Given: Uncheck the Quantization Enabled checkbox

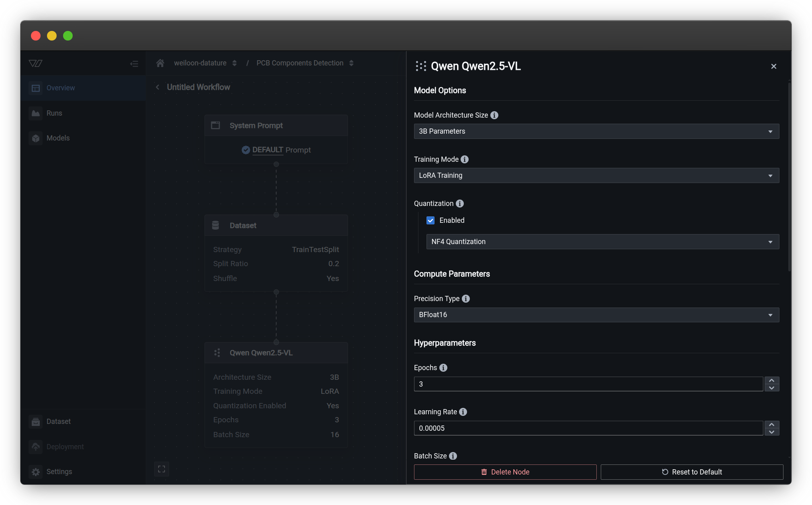Looking at the screenshot, I should point(430,220).
